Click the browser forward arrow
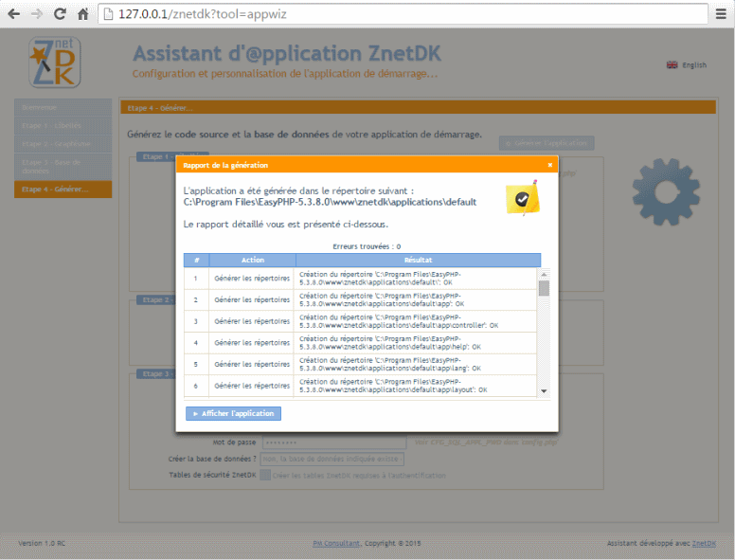The image size is (735, 560). pyautogui.click(x=37, y=14)
